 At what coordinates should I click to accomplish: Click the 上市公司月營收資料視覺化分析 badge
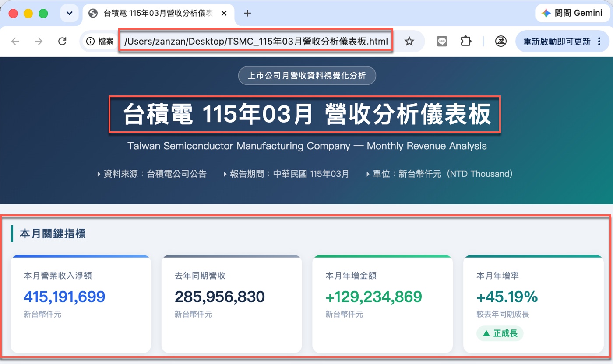(307, 76)
